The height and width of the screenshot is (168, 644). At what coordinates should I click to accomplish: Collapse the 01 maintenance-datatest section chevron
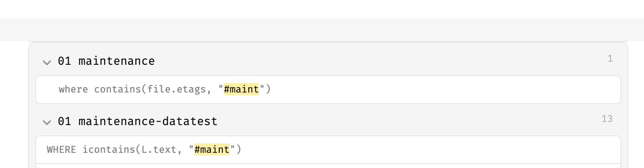click(x=47, y=122)
